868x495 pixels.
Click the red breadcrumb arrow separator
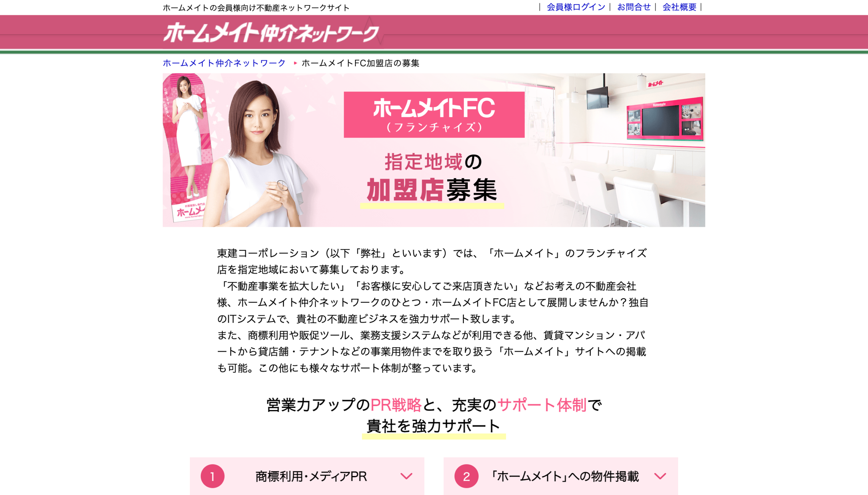(x=295, y=63)
